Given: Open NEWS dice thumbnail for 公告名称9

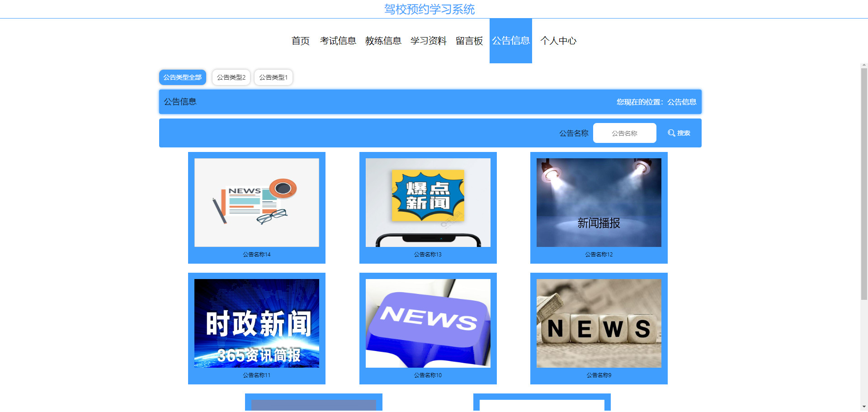Looking at the screenshot, I should pyautogui.click(x=599, y=323).
